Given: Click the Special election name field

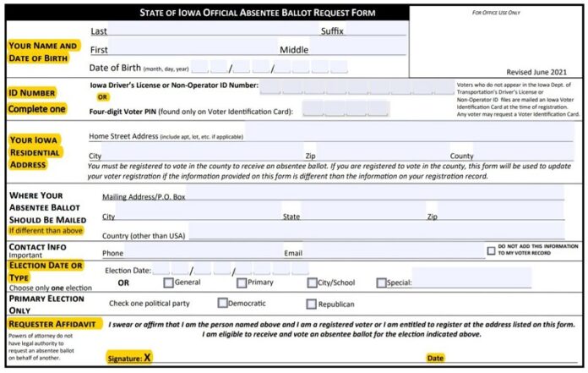Looking at the screenshot, I should click(471, 277).
